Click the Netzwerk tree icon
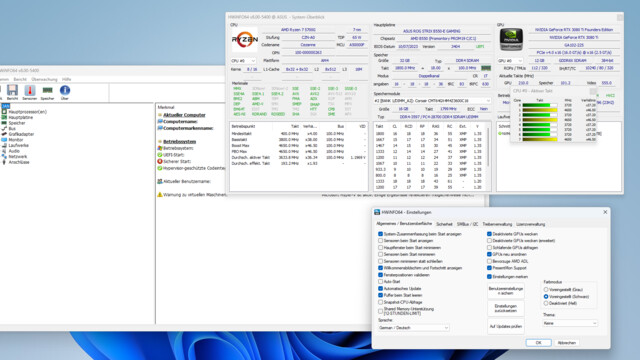Image resolution: width=640 pixels, height=360 pixels. [x=4, y=156]
